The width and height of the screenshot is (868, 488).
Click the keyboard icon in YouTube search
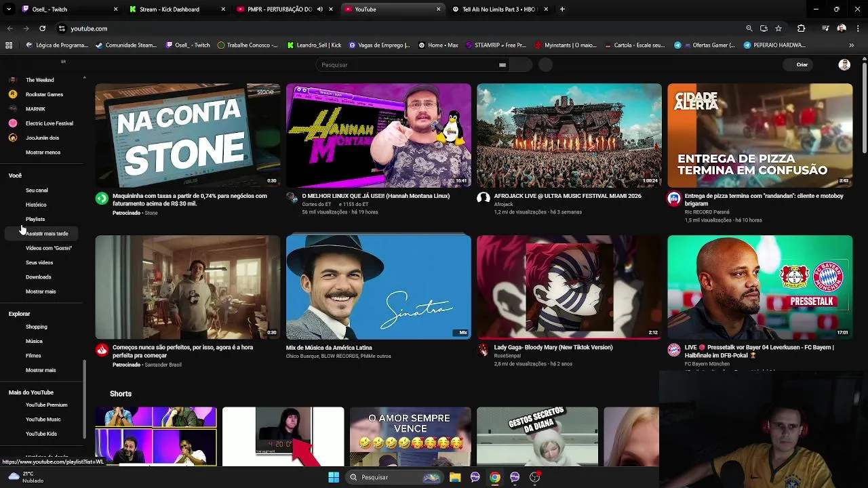click(502, 65)
